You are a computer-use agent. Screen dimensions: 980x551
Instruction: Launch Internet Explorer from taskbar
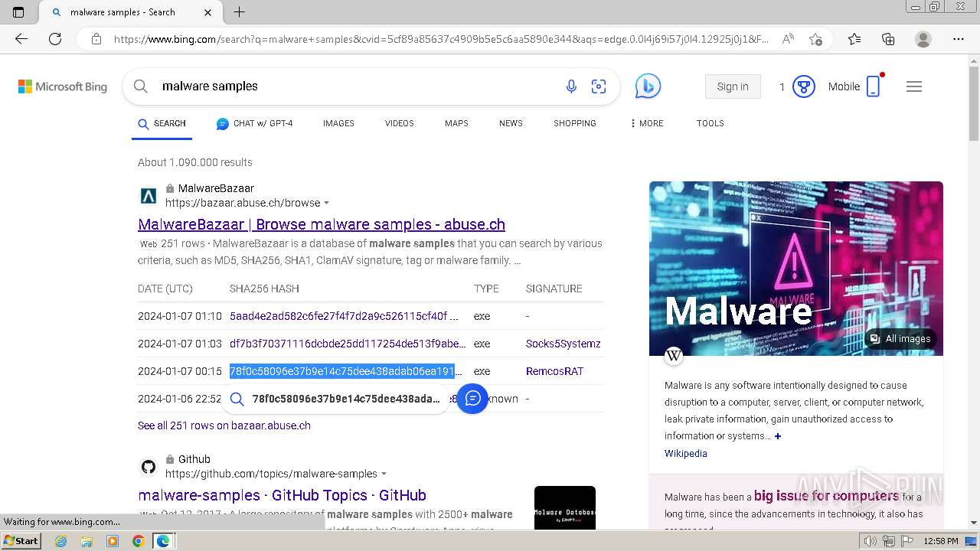pyautogui.click(x=61, y=541)
